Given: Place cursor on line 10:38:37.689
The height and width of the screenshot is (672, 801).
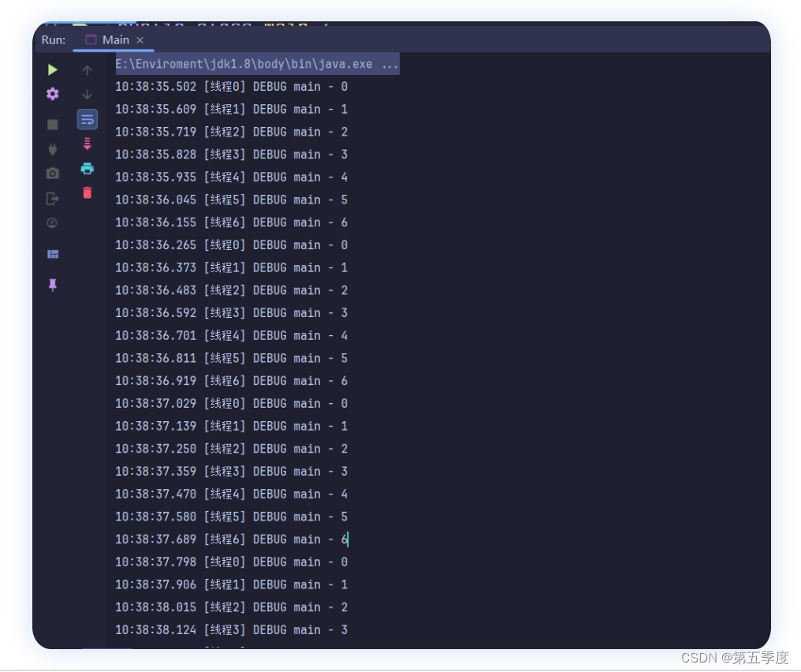Looking at the screenshot, I should pyautogui.click(x=232, y=539).
